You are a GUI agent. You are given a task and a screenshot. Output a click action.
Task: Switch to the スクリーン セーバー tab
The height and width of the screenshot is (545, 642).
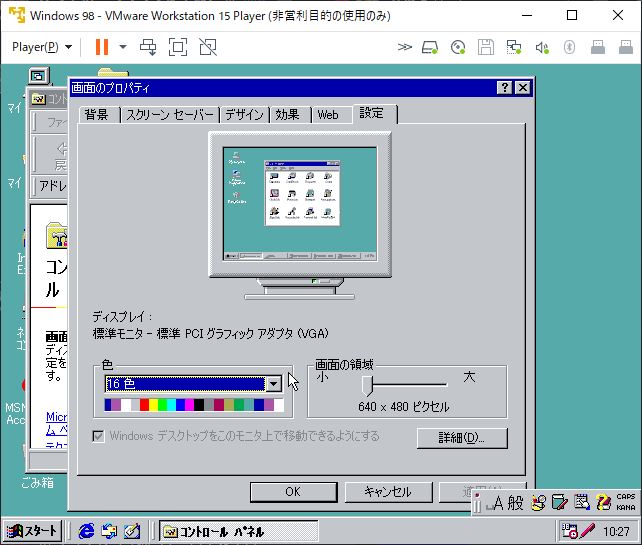point(170,115)
